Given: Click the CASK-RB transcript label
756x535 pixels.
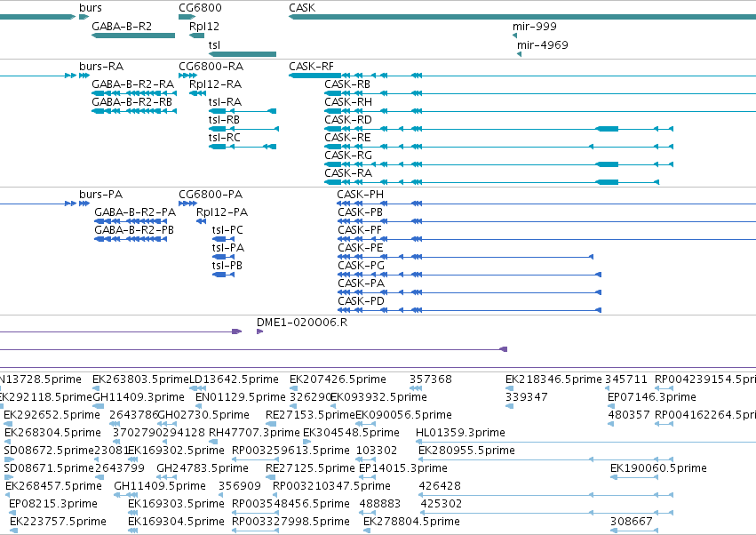Looking at the screenshot, I should pyautogui.click(x=347, y=84).
